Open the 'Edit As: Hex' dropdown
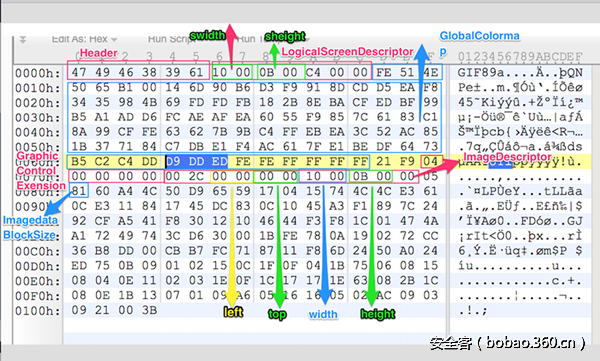The width and height of the screenshot is (600, 361). point(84,39)
